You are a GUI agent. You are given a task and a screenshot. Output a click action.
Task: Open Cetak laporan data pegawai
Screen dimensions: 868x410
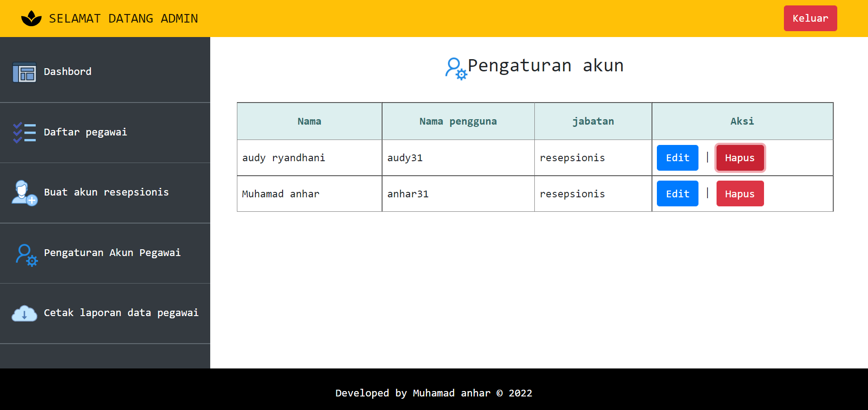click(x=121, y=313)
